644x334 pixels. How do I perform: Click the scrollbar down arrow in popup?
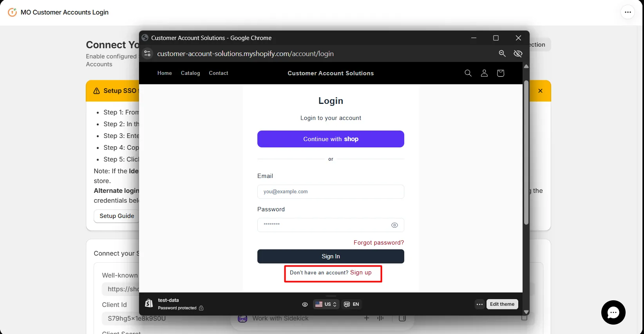526,312
